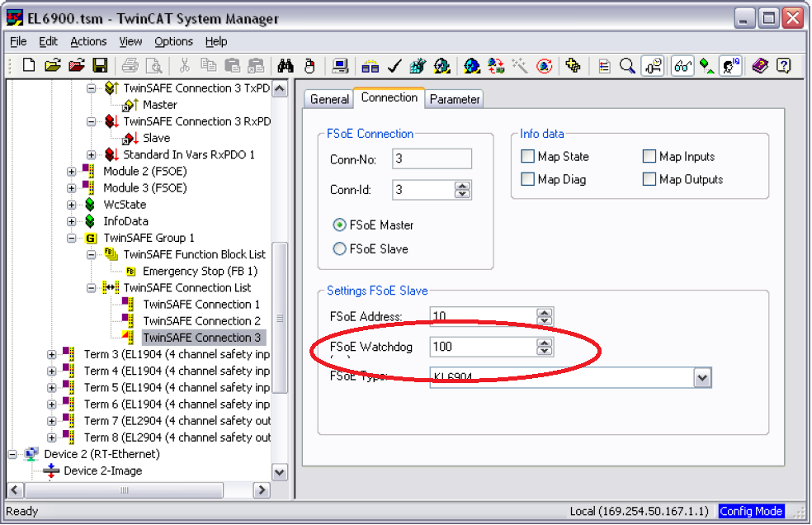Open the View menu
This screenshot has height=525, width=812.
coord(130,41)
